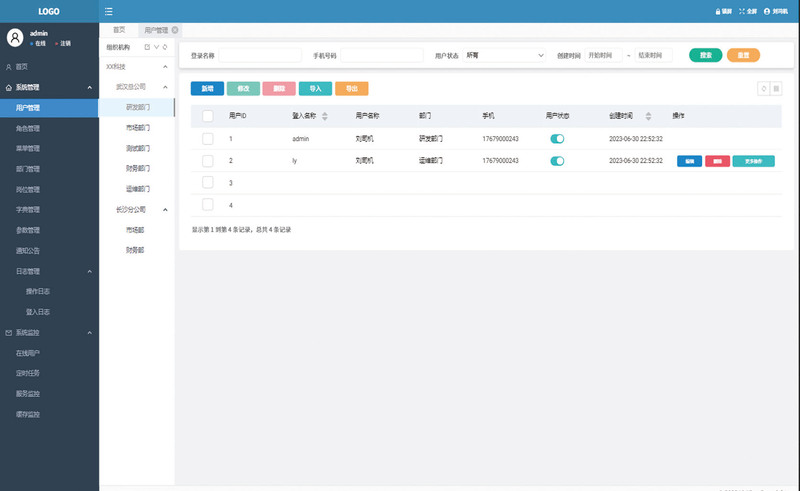Image resolution: width=800 pixels, height=491 pixels.
Task: Collapse the 日志管理 sidebar section
Action: point(89,271)
